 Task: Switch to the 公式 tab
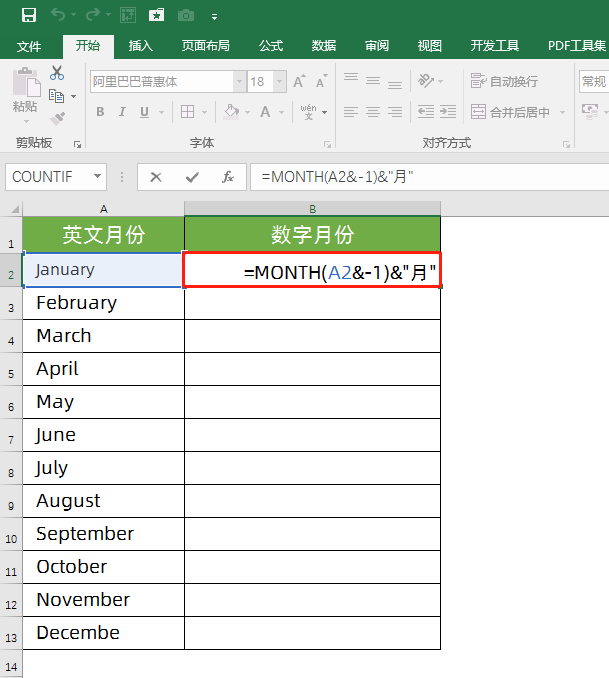(x=271, y=45)
